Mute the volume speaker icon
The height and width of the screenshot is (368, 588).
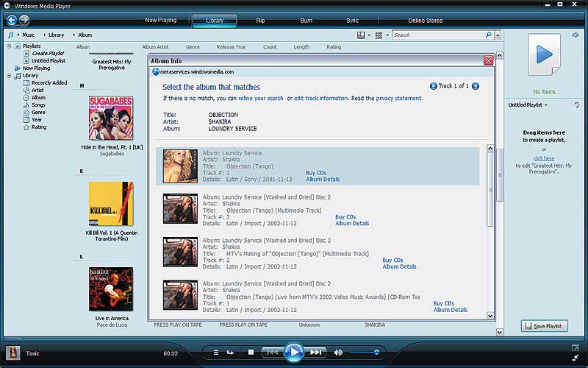pos(338,353)
